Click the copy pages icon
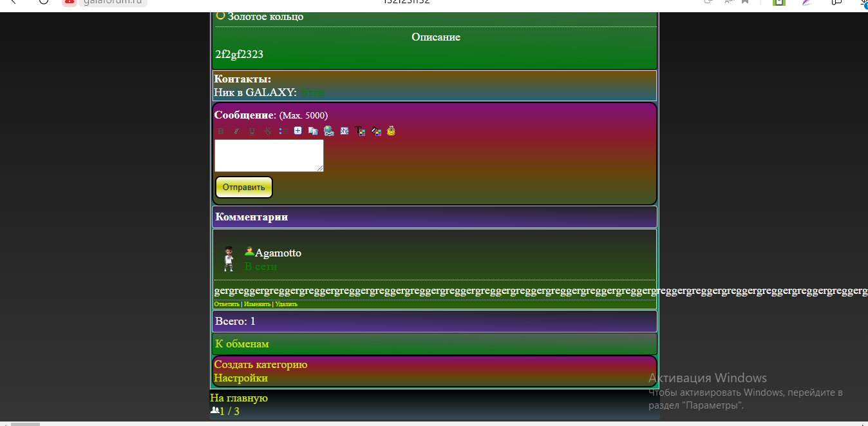 [x=313, y=131]
